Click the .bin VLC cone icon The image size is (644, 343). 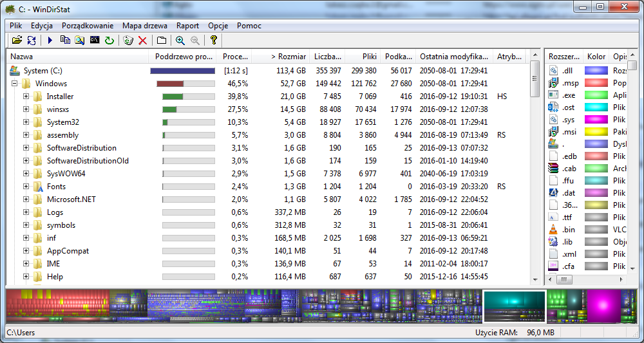(553, 229)
